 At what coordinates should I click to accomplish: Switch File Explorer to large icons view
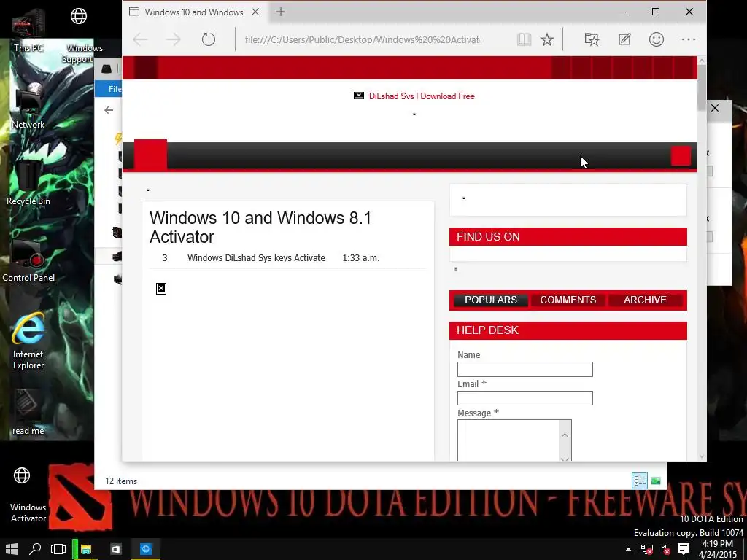coord(656,481)
